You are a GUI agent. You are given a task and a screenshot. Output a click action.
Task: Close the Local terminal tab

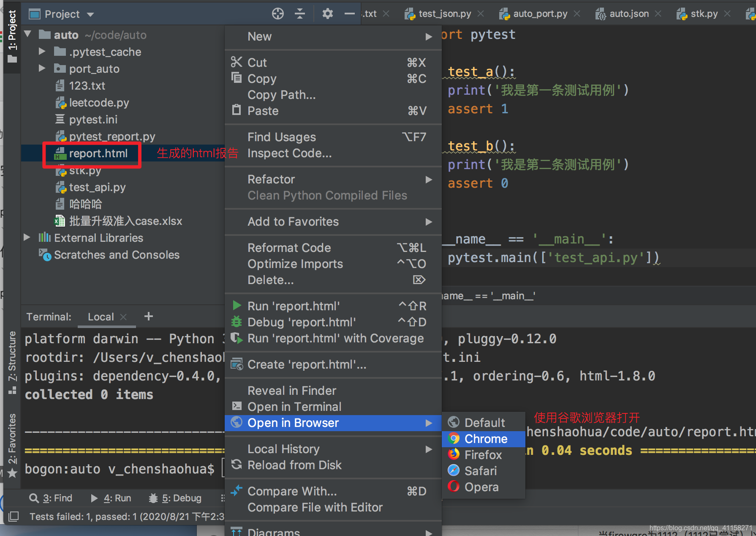pos(123,317)
